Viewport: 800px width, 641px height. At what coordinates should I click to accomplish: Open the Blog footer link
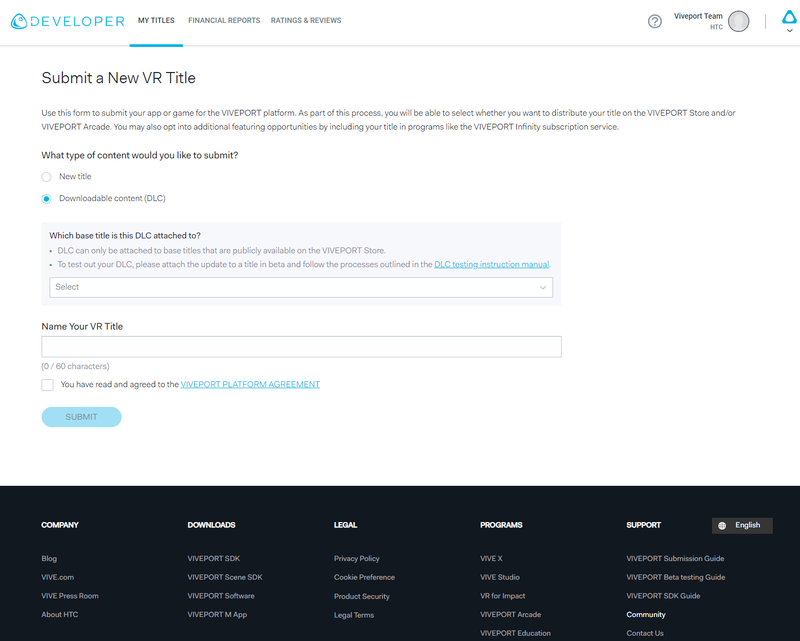pos(49,558)
